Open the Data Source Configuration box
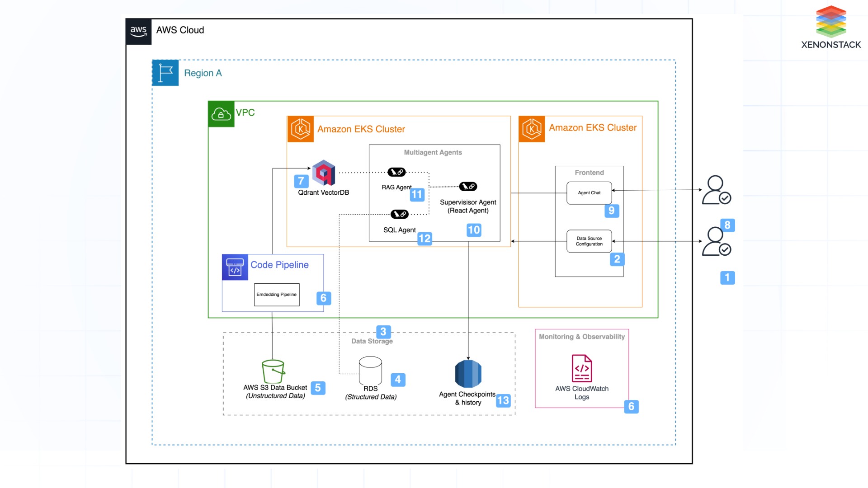This screenshot has width=868, height=488. coord(589,241)
